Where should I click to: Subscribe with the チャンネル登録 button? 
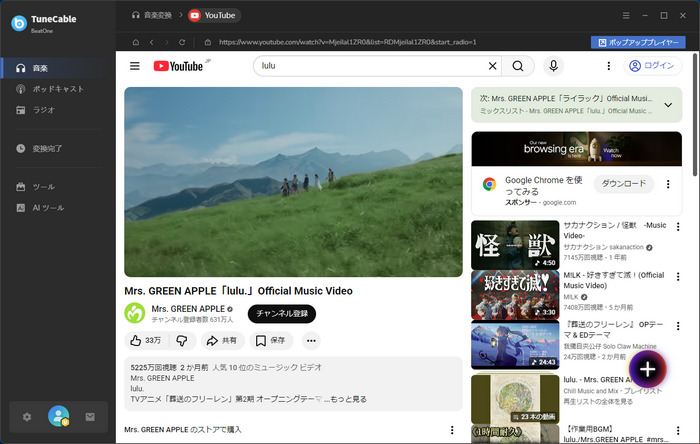pos(281,313)
